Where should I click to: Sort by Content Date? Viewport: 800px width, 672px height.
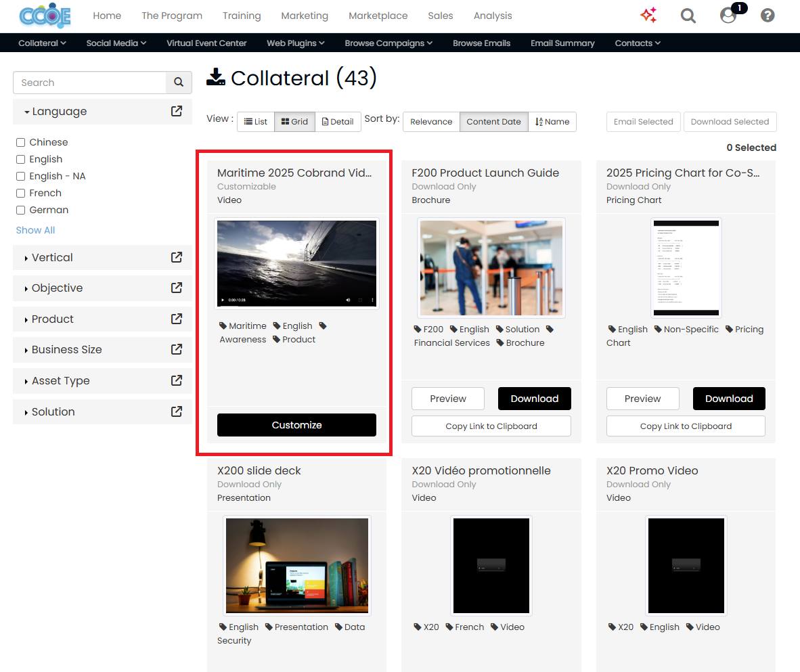pyautogui.click(x=493, y=121)
